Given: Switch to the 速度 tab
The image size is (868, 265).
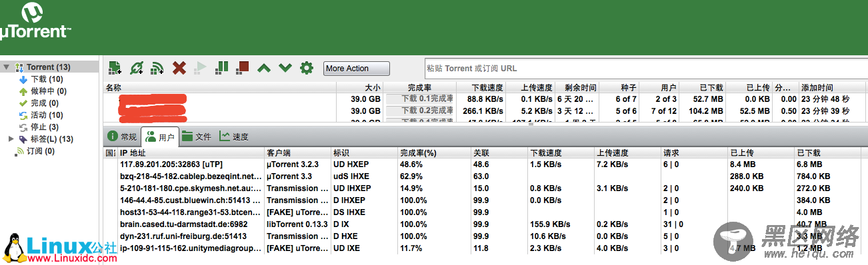Looking at the screenshot, I should [x=234, y=136].
